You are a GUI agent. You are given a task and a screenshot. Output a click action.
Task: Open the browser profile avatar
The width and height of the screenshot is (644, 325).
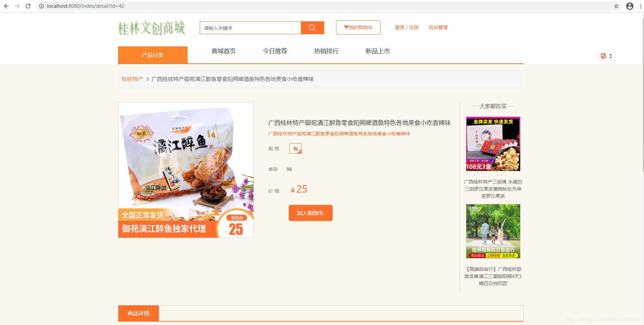coord(629,6)
